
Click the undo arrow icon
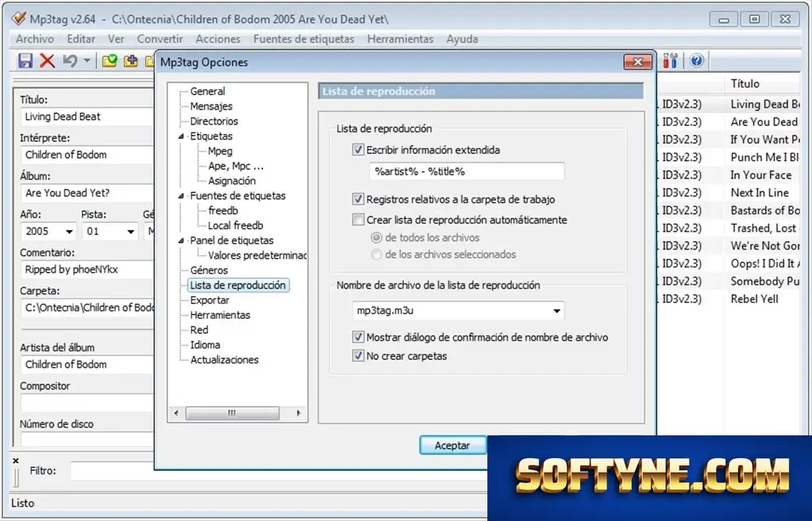71,61
